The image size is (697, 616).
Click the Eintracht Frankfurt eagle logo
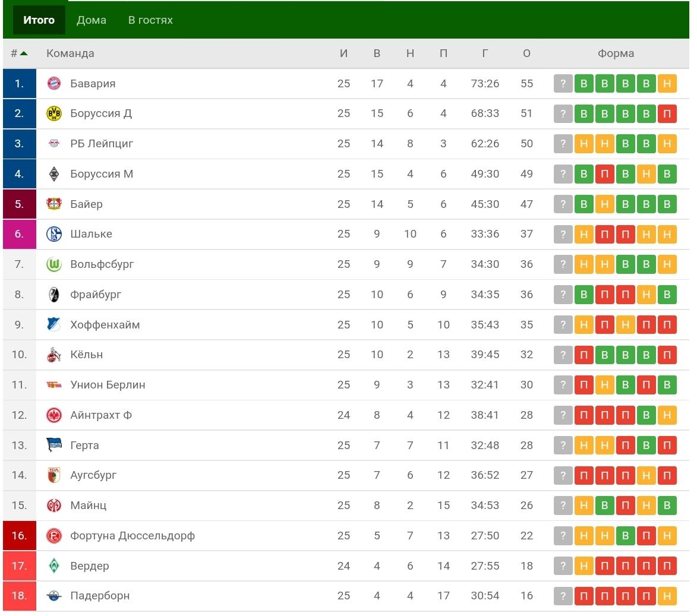54,415
